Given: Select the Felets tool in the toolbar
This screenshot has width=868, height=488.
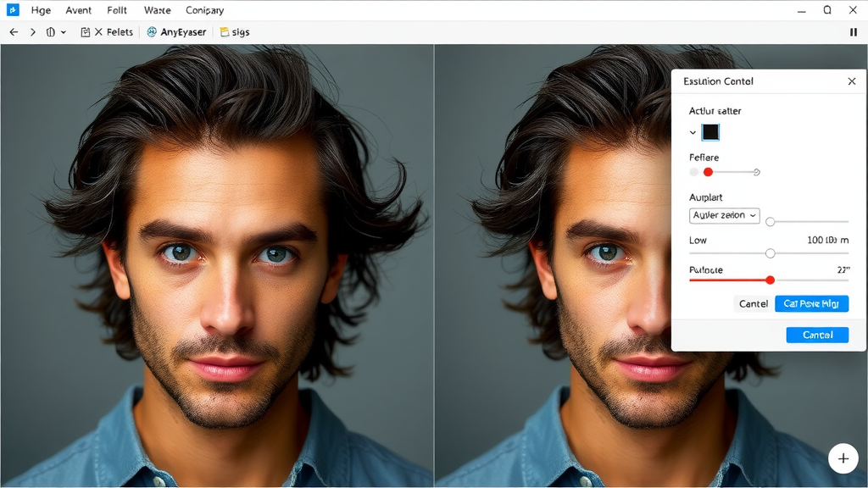Looking at the screenshot, I should (120, 31).
